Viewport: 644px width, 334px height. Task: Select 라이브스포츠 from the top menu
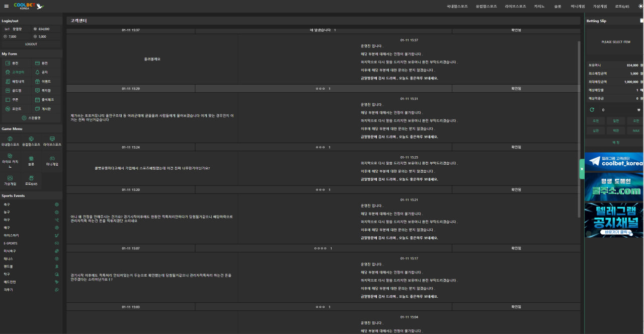coord(515,7)
